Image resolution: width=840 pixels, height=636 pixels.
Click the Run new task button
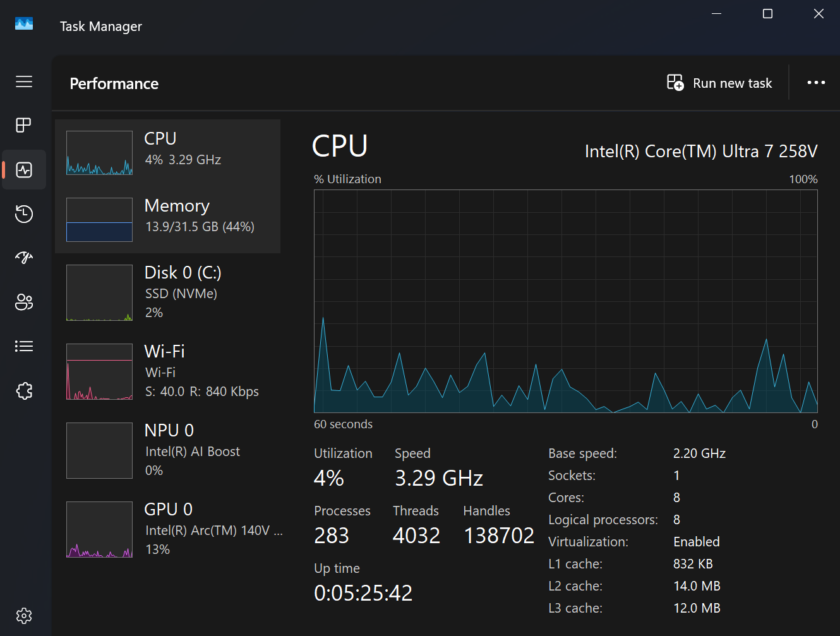click(720, 83)
